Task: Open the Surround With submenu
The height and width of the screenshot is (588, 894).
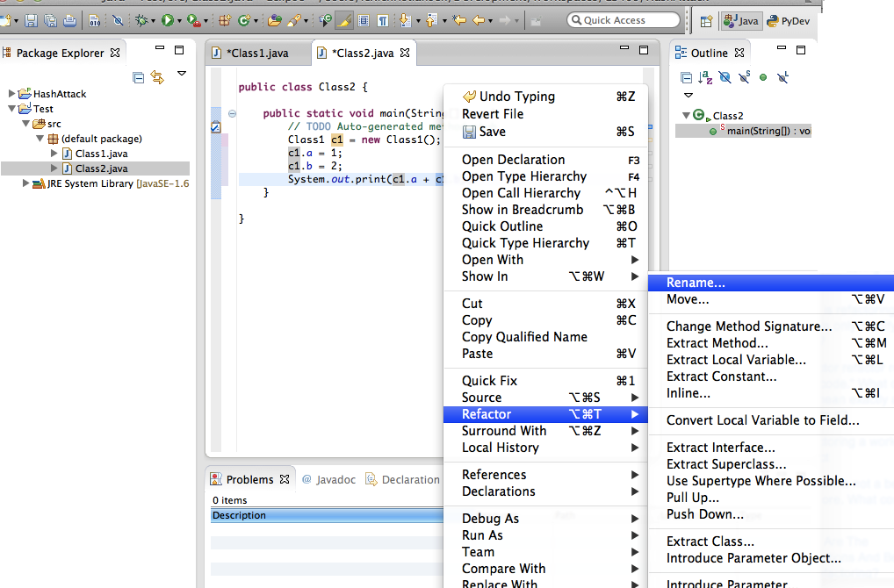Action: [x=545, y=431]
